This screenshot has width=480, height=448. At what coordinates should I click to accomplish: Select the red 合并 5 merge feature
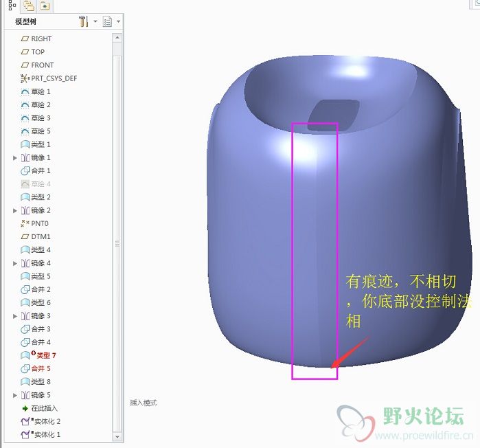tap(36, 368)
